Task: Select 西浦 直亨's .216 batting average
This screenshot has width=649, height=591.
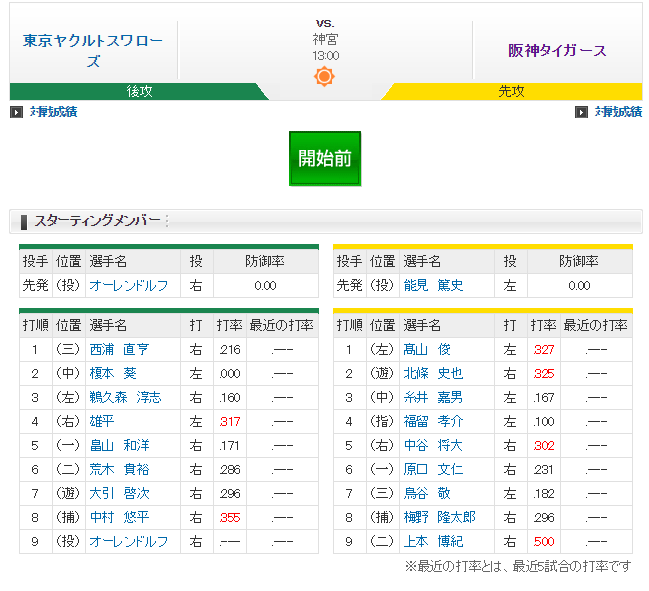Action: point(230,350)
